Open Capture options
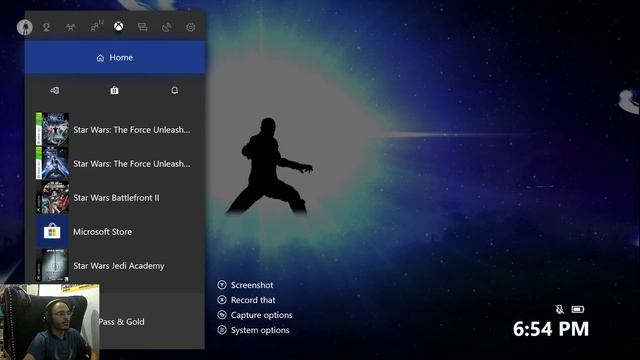Screen dimensions: 640x360 click(x=255, y=315)
